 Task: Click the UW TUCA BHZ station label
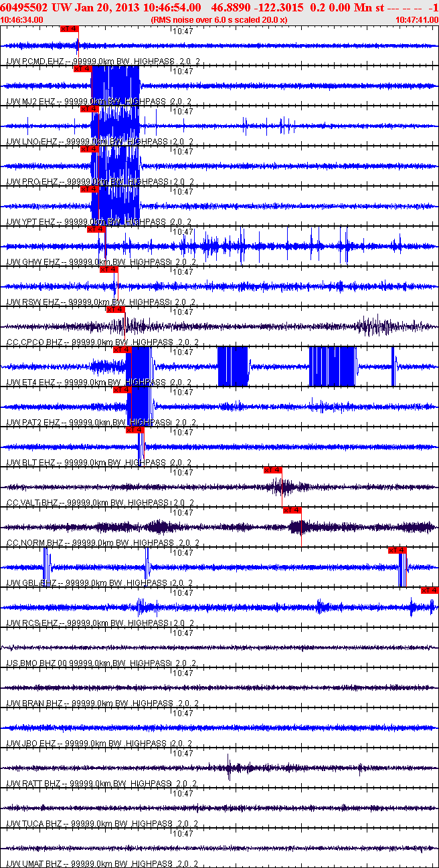pos(34,823)
